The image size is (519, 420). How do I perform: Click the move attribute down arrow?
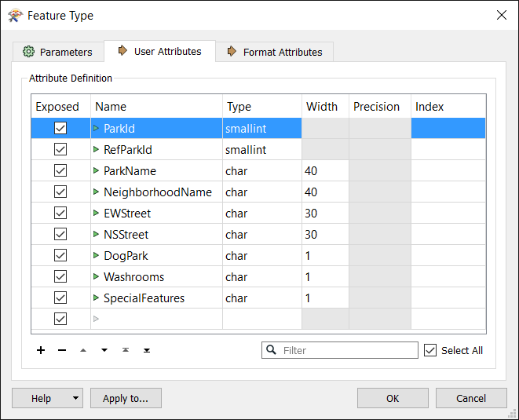pos(104,350)
